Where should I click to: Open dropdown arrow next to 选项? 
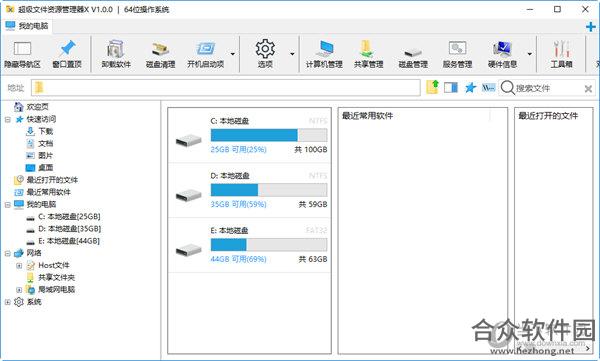click(292, 54)
